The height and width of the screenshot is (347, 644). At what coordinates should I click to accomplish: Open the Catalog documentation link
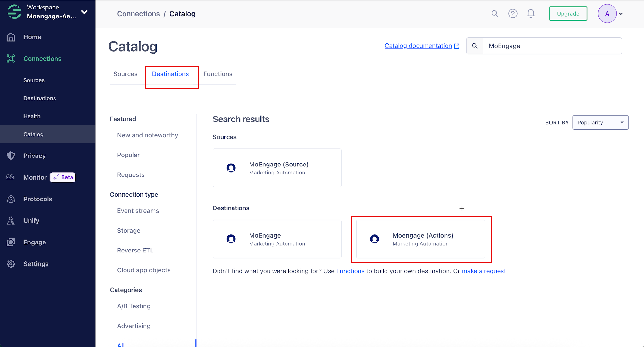[418, 46]
